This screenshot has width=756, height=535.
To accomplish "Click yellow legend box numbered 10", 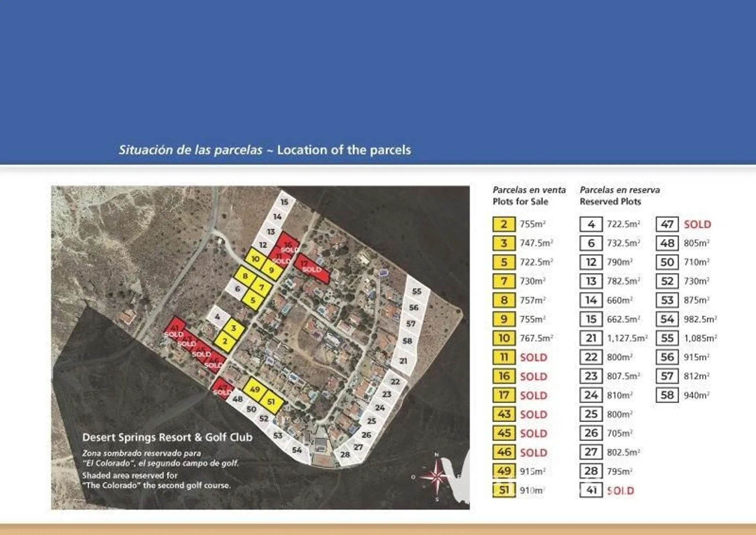I will [504, 338].
